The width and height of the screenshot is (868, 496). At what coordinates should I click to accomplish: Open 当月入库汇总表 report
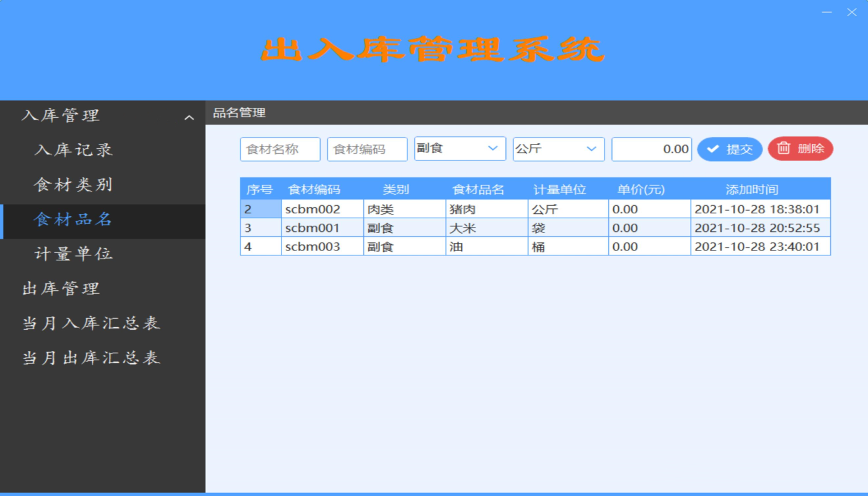pos(91,324)
